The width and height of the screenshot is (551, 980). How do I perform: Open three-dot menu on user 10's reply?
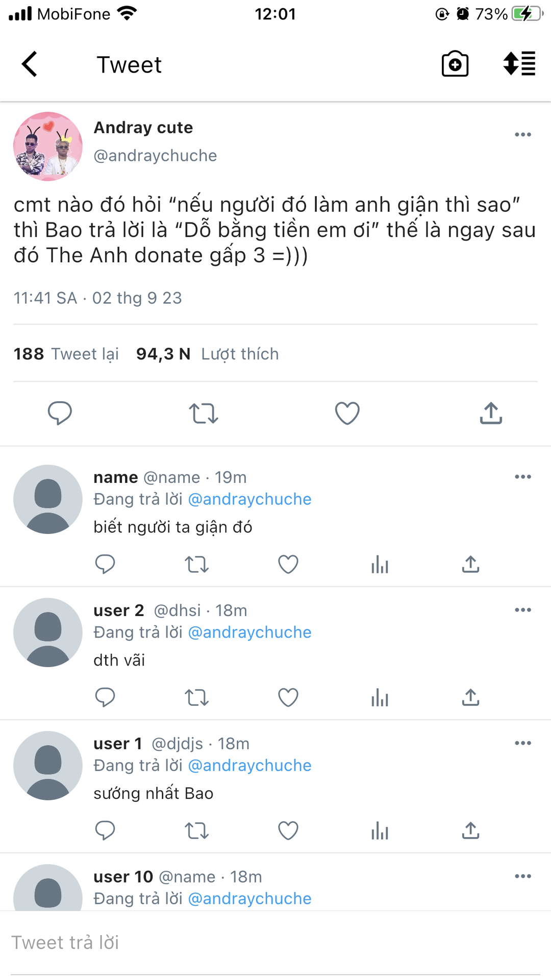point(523,876)
